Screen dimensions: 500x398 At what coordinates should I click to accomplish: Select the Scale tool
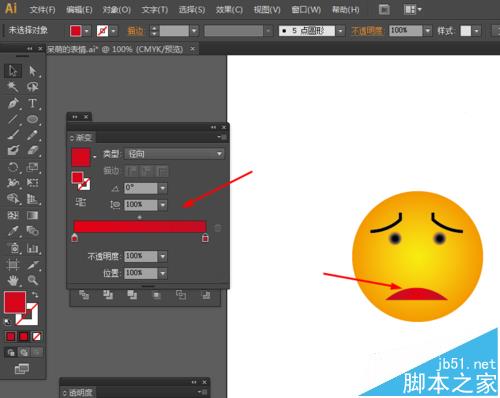tap(32, 167)
